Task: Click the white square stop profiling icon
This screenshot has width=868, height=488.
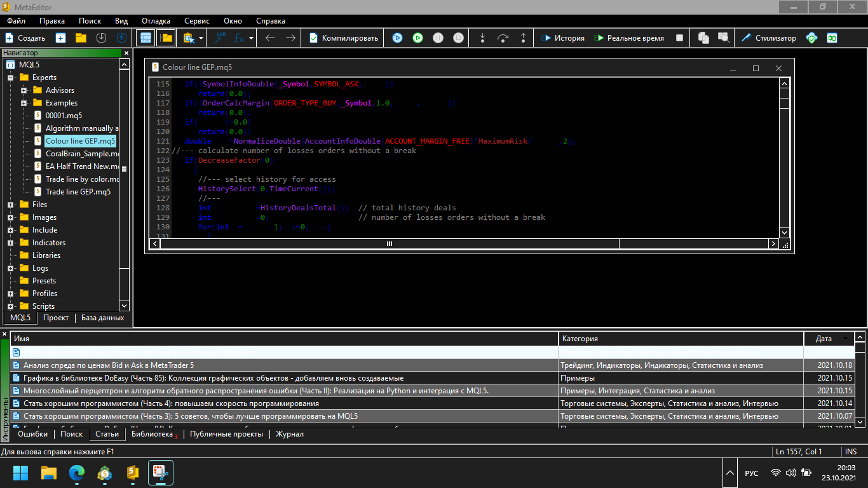Action: click(x=679, y=38)
